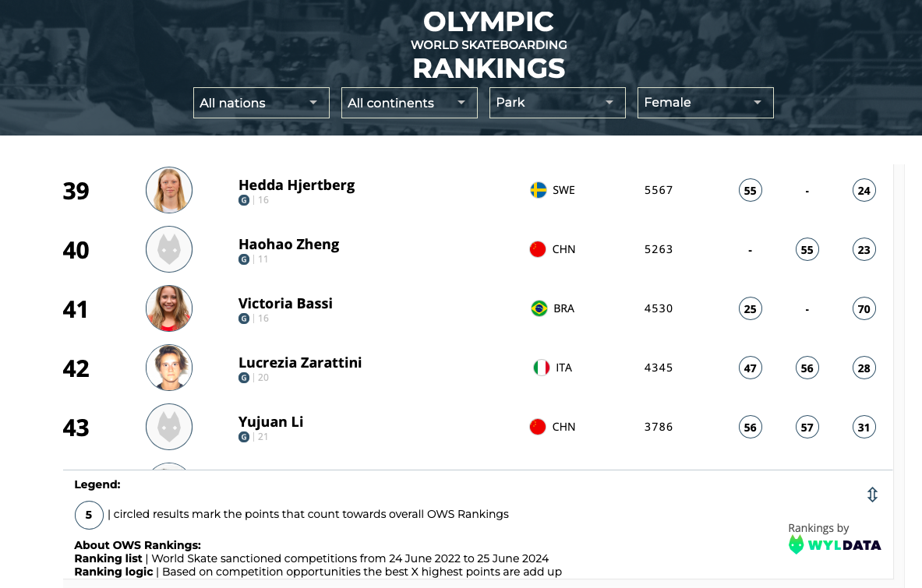Click Sweden flag icon for Hedda Hjertberg

tap(538, 190)
